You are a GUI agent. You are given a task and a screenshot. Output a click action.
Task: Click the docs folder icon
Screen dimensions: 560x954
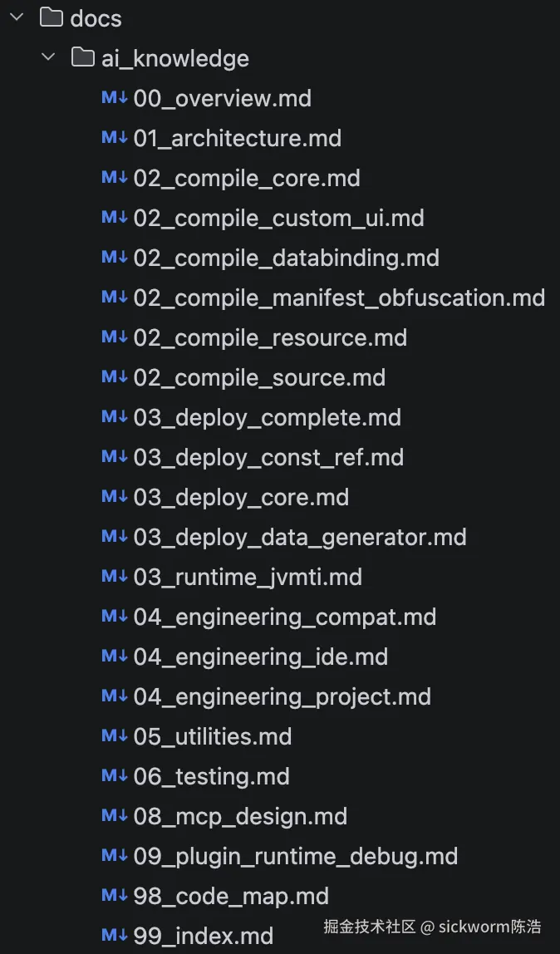pyautogui.click(x=52, y=17)
